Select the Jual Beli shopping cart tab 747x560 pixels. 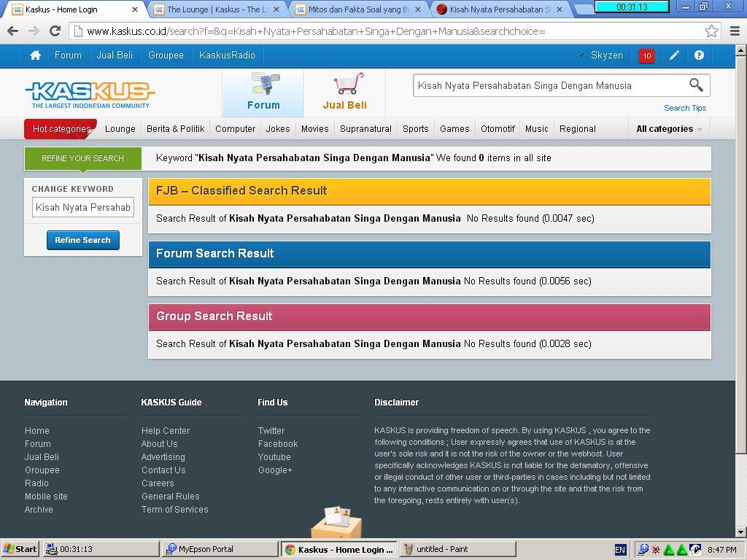pos(345,93)
